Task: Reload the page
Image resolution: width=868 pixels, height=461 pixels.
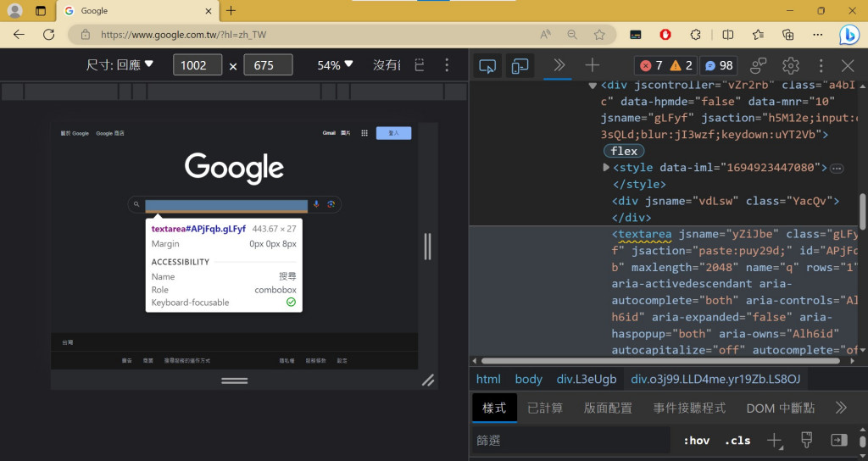Action: coord(48,34)
